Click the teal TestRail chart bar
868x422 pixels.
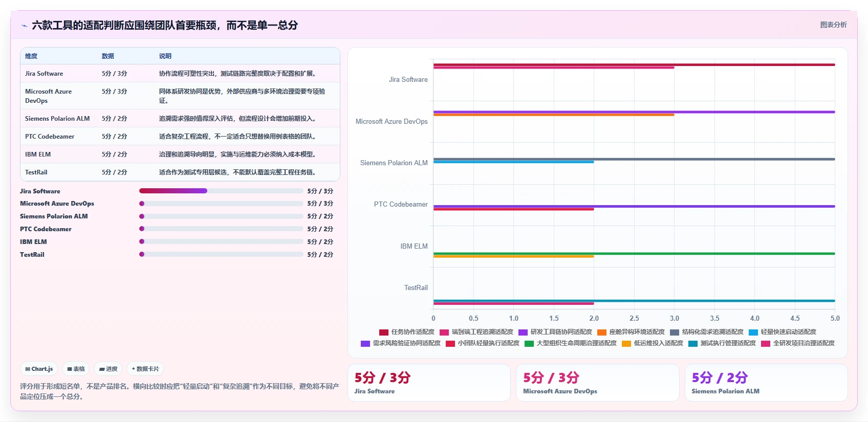pos(634,301)
